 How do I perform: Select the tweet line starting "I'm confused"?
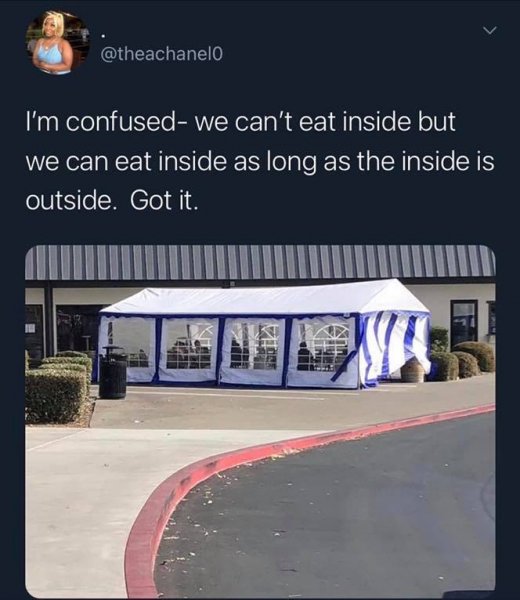[241, 122]
